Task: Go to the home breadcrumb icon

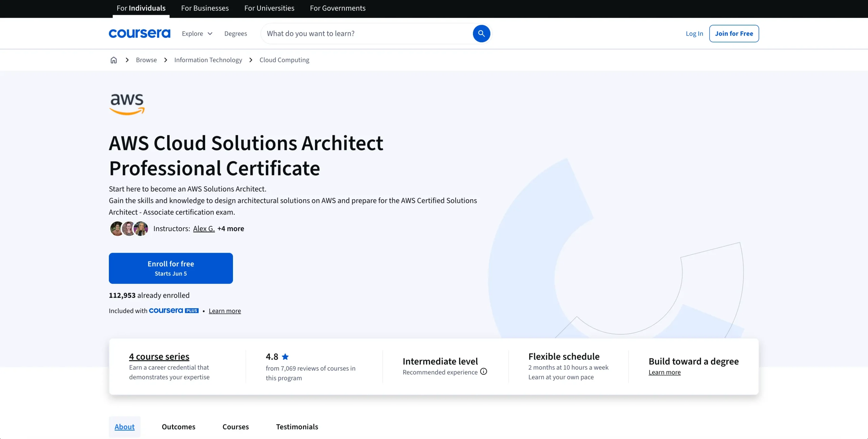Action: tap(114, 60)
